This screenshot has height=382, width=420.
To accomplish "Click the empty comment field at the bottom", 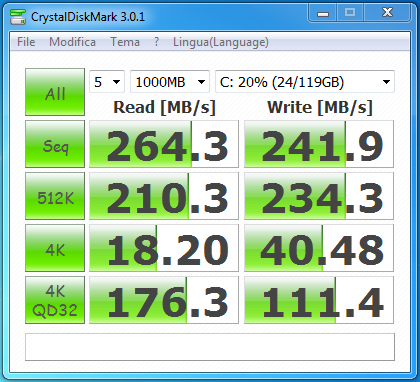I will click(x=210, y=347).
